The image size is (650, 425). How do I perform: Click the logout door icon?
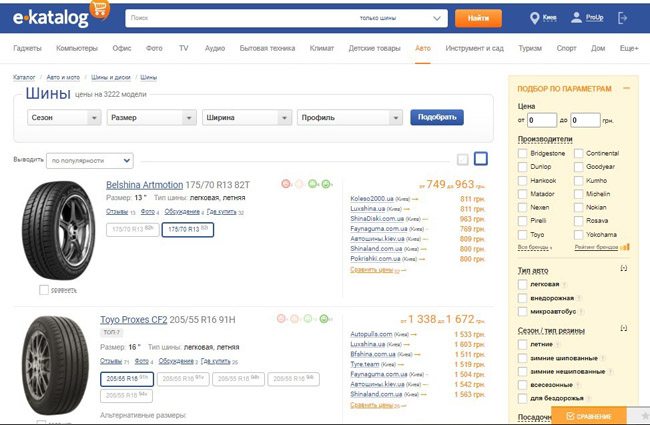tap(622, 18)
